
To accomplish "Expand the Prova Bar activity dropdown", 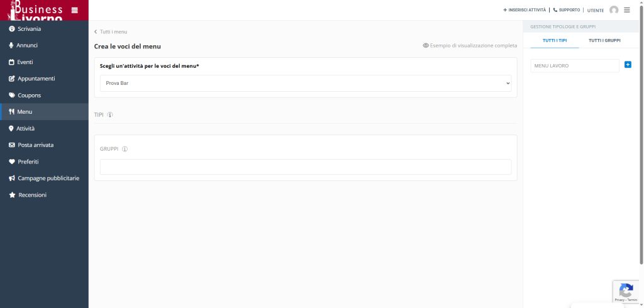I will pos(306,83).
